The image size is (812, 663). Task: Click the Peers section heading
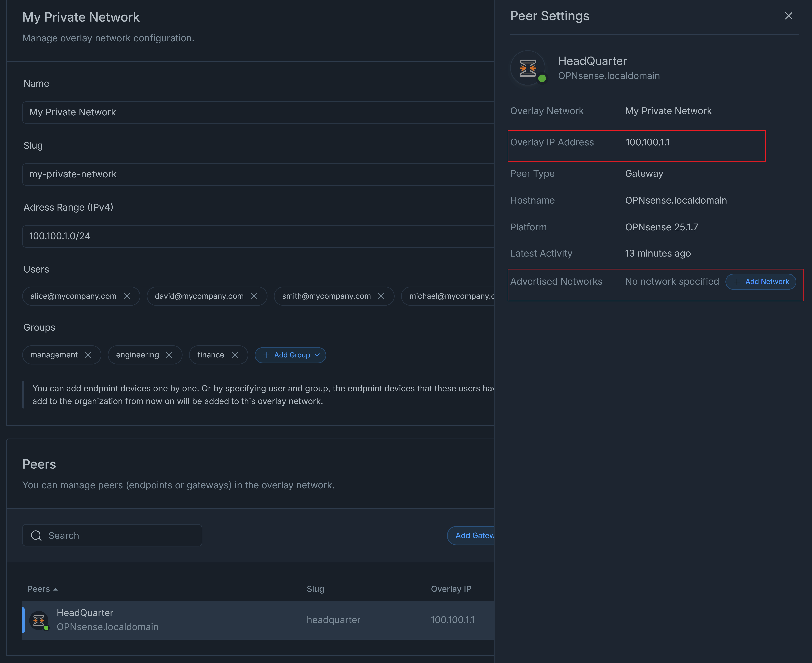[x=39, y=464]
